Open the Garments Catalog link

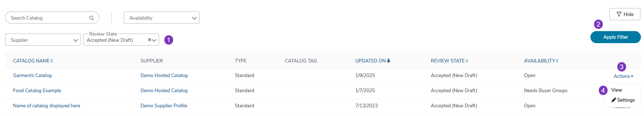pos(32,75)
